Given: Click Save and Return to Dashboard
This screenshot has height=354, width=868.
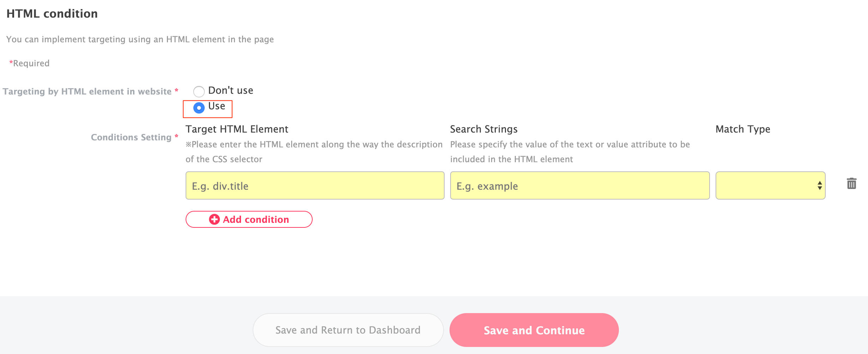Looking at the screenshot, I should 348,330.
